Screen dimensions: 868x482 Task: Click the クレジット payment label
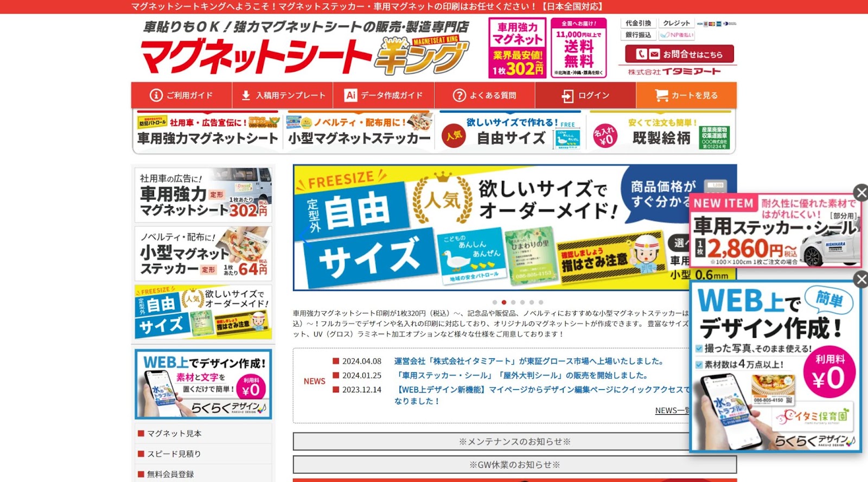[x=676, y=23]
